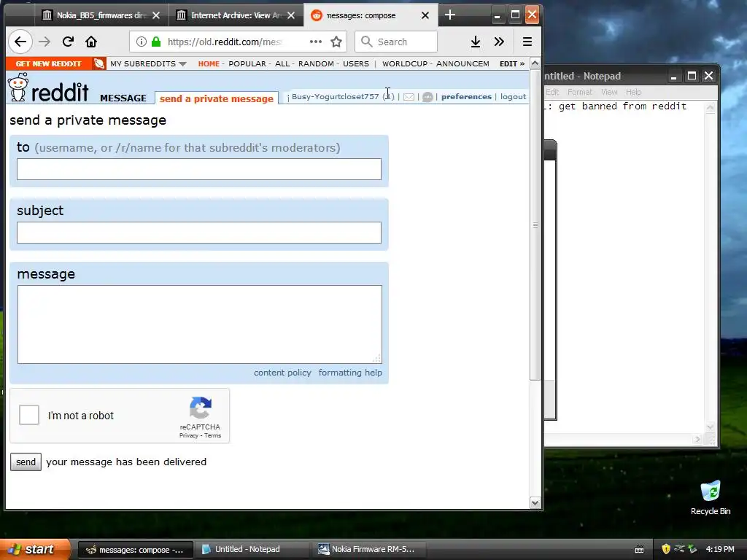Click the page scrollbar up arrow
The width and height of the screenshot is (747, 560).
535,63
